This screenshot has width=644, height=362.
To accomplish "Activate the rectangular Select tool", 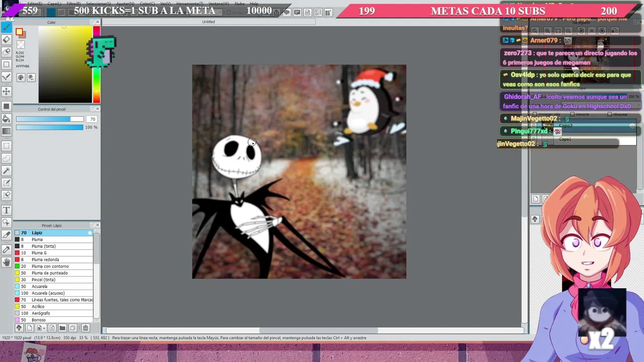I will 7,146.
